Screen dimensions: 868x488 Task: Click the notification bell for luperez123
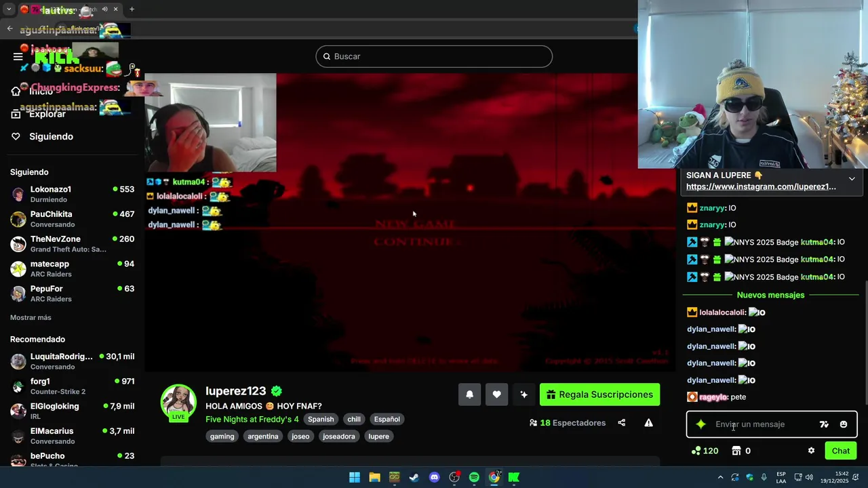pos(469,394)
